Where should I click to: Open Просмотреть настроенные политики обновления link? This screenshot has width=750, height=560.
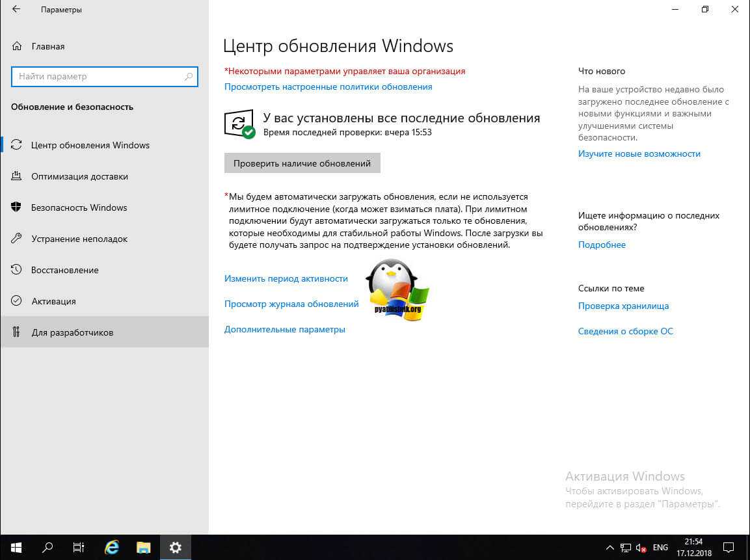coord(328,87)
